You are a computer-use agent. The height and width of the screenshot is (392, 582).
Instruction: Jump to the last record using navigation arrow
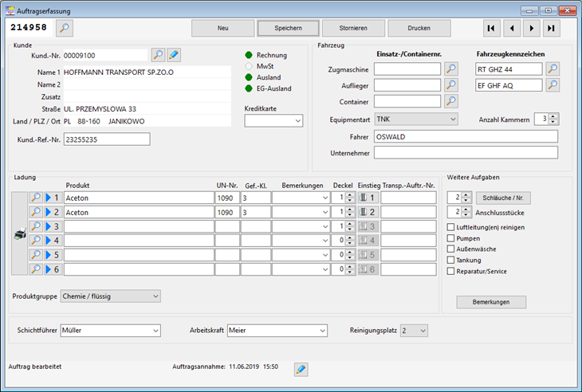coord(551,28)
